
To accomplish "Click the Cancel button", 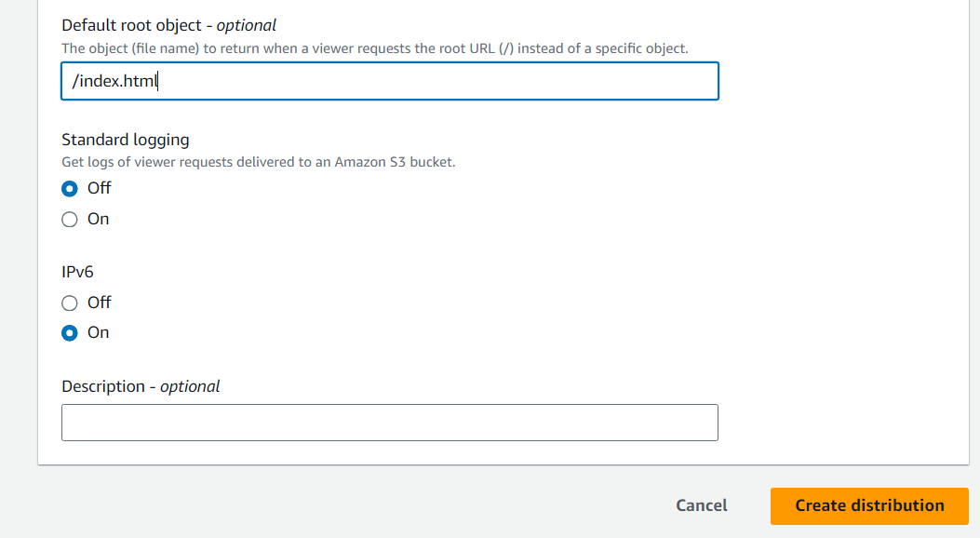I will point(701,505).
